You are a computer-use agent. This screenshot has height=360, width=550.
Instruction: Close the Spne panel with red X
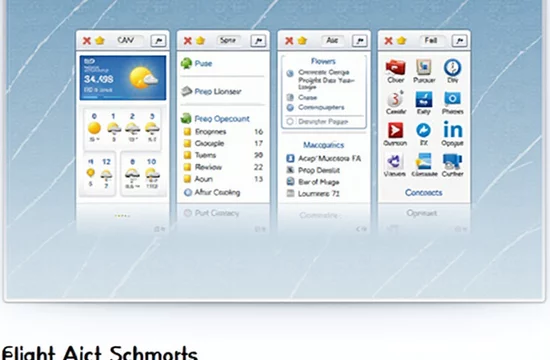pos(188,41)
